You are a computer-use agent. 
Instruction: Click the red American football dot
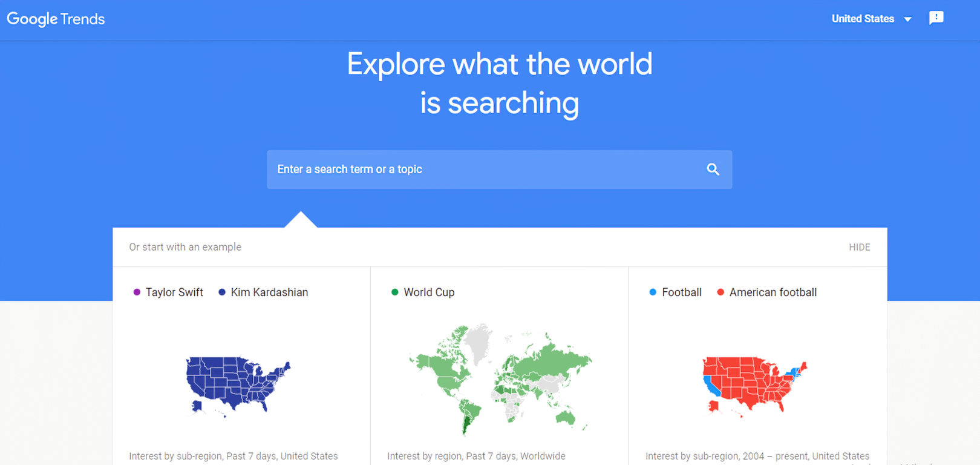(720, 292)
